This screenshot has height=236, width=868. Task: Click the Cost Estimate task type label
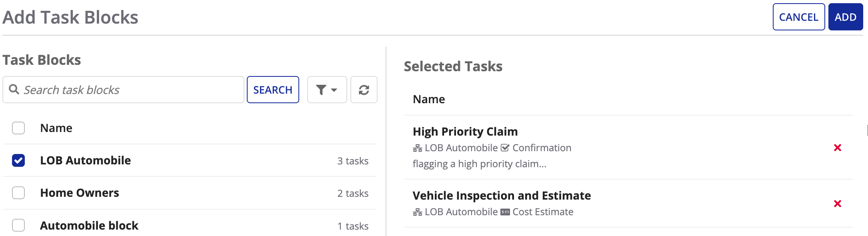pyautogui.click(x=543, y=212)
